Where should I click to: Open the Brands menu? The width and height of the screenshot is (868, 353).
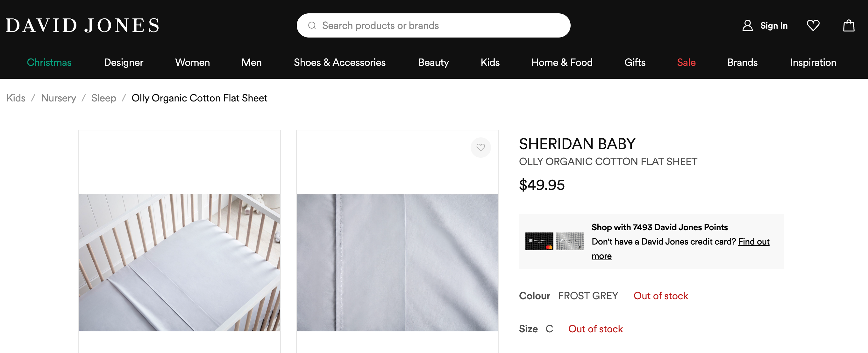click(x=742, y=63)
